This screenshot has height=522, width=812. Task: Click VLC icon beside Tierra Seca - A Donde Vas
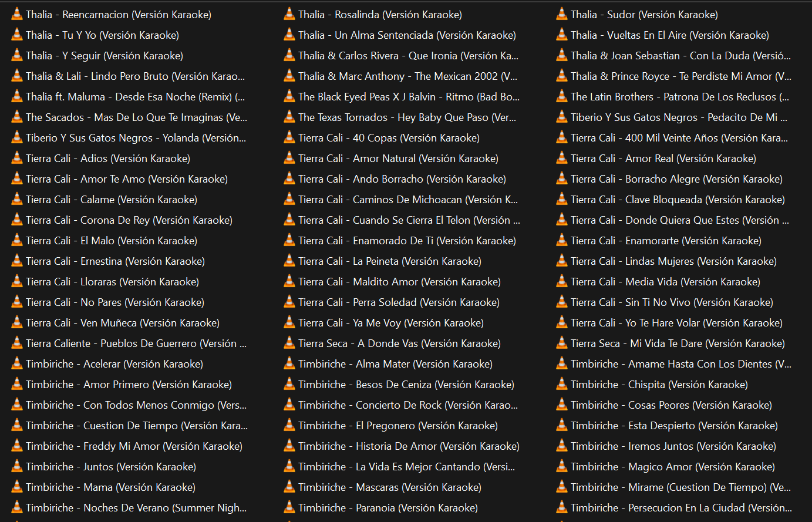289,343
